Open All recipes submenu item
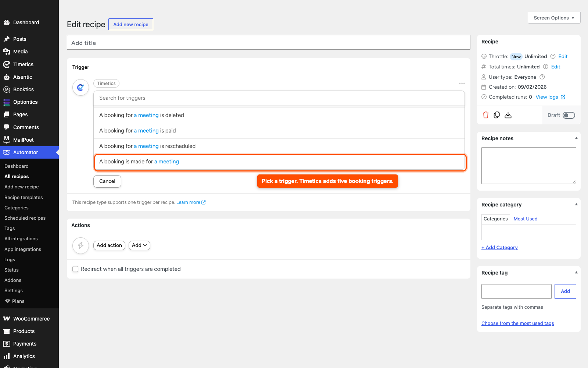This screenshot has height=368, width=588. coord(17,177)
